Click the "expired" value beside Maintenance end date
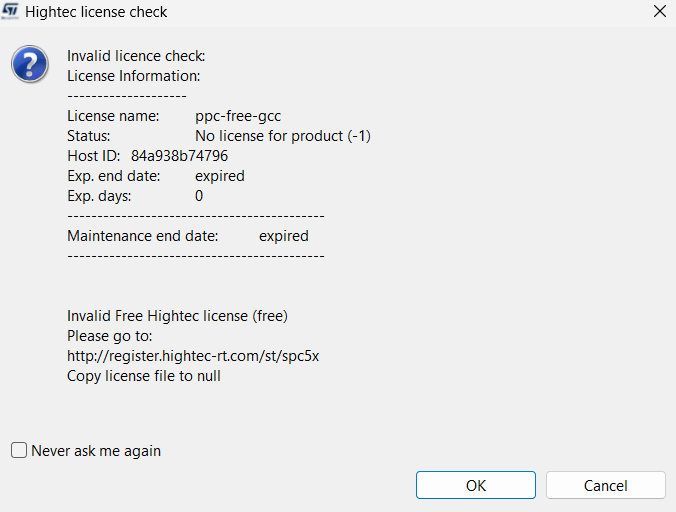The height and width of the screenshot is (512, 676). point(284,236)
